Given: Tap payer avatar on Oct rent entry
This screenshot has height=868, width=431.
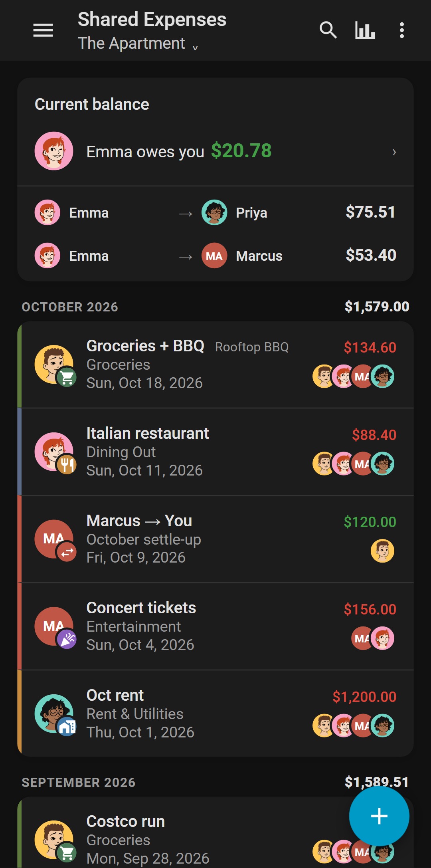Looking at the screenshot, I should click(54, 713).
